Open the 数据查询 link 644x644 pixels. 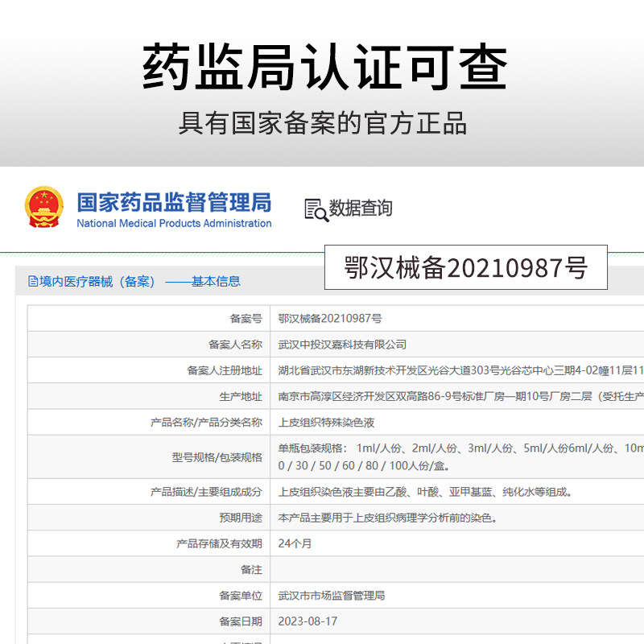(360, 208)
